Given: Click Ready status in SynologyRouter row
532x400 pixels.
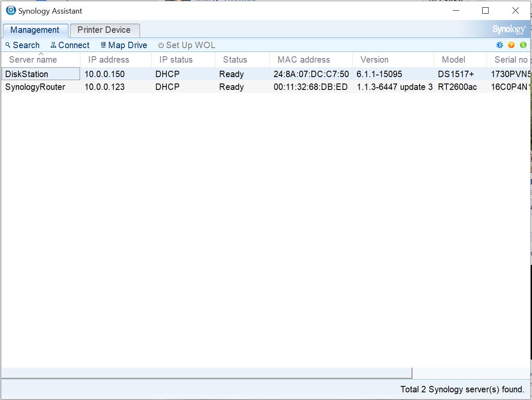Looking at the screenshot, I should pos(232,87).
